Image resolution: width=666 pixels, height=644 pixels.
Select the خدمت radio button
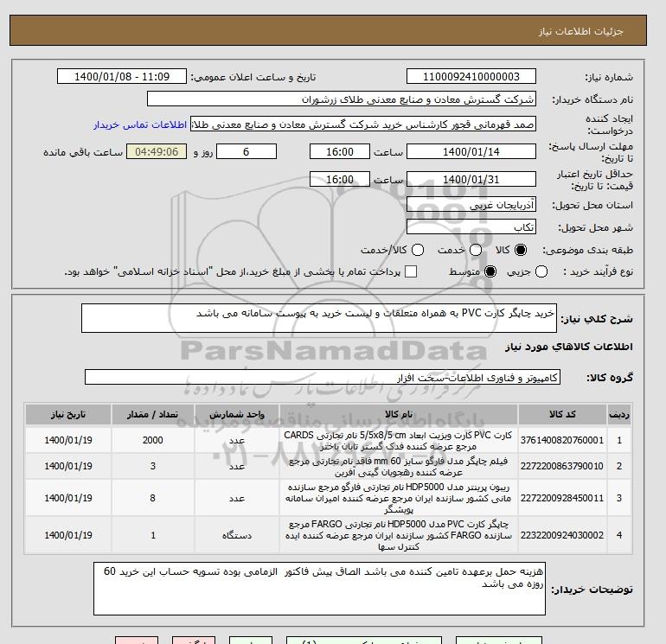476,250
